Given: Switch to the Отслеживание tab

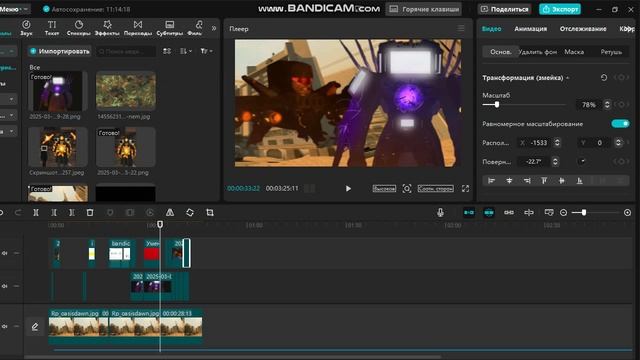Looking at the screenshot, I should pyautogui.click(x=583, y=29).
